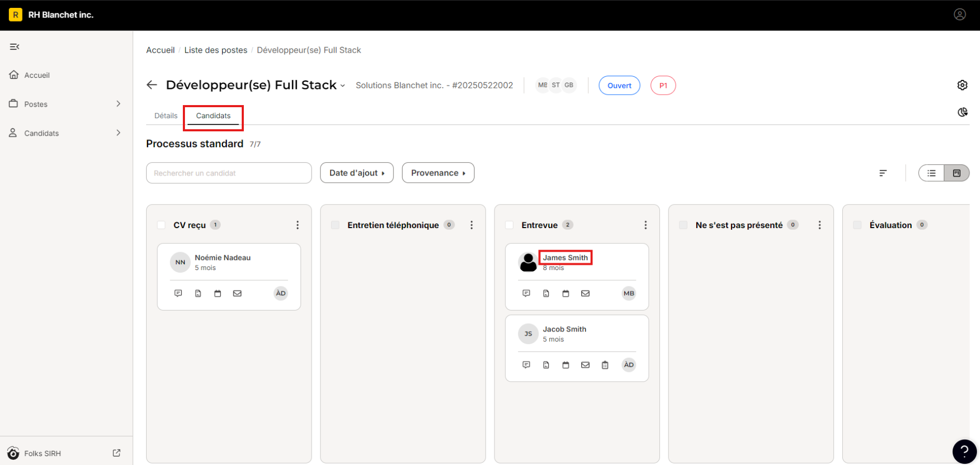This screenshot has height=465, width=980.
Task: Click the AD assignee avatar on Jacob Smith card
Action: click(x=628, y=365)
